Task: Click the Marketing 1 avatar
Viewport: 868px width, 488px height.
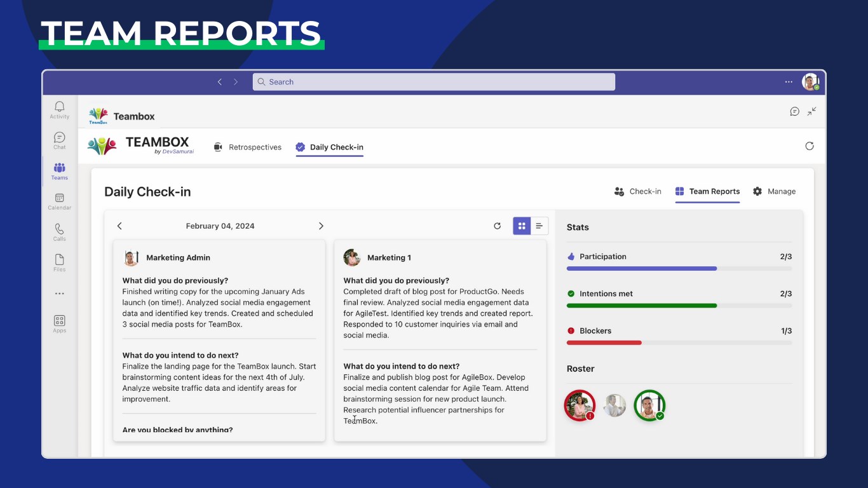Action: point(352,257)
